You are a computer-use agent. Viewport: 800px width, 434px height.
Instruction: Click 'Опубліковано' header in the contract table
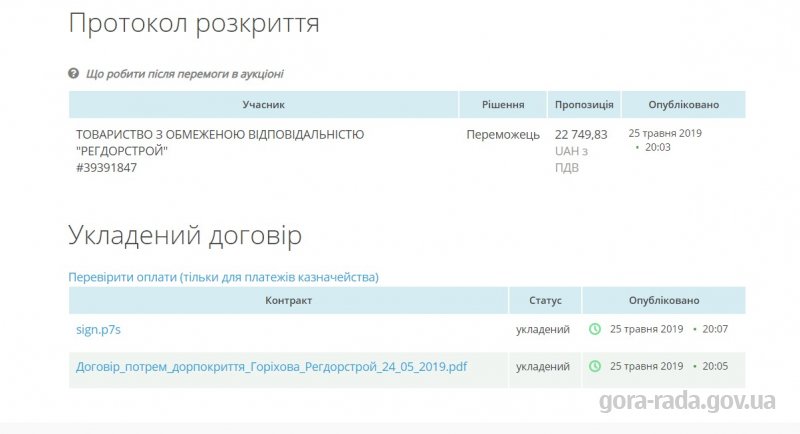[664, 300]
